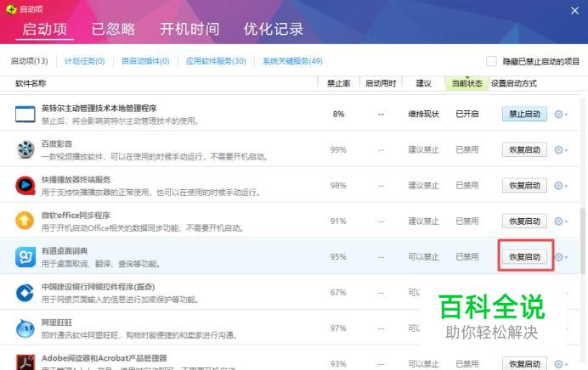The height and width of the screenshot is (370, 588).
Task: Click 恢复启动 for 百度影音
Action: tap(524, 150)
